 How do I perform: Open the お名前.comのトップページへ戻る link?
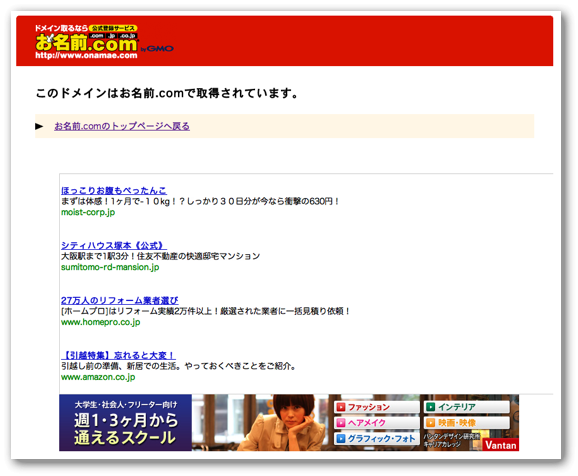122,126
